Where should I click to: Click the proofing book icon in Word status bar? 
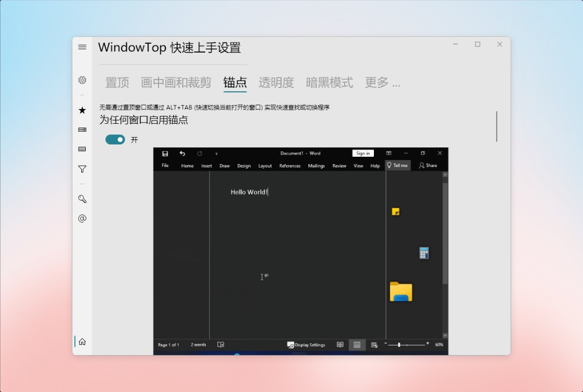(220, 345)
